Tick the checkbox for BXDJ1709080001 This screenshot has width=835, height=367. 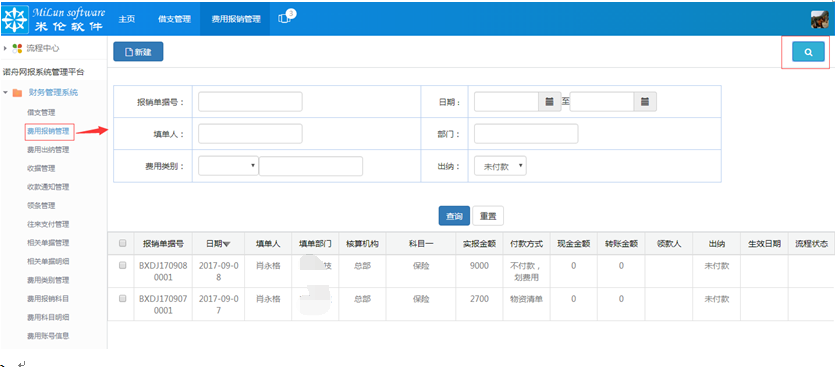(x=122, y=265)
